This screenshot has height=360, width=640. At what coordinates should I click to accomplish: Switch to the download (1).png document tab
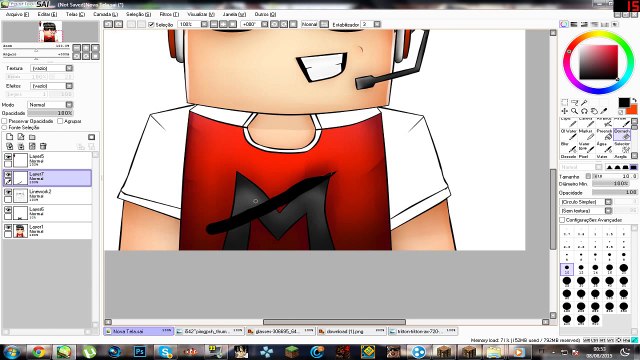352,331
